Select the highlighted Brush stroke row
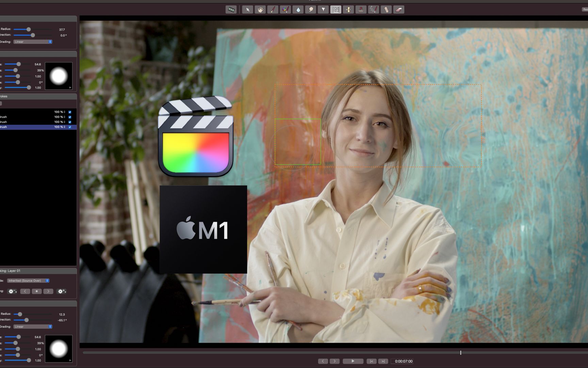 point(38,127)
